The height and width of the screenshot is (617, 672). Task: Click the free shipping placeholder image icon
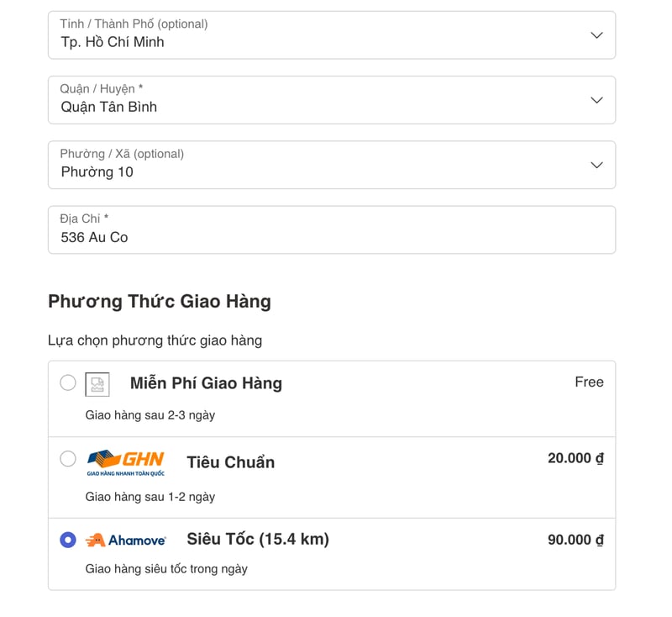[x=97, y=384]
